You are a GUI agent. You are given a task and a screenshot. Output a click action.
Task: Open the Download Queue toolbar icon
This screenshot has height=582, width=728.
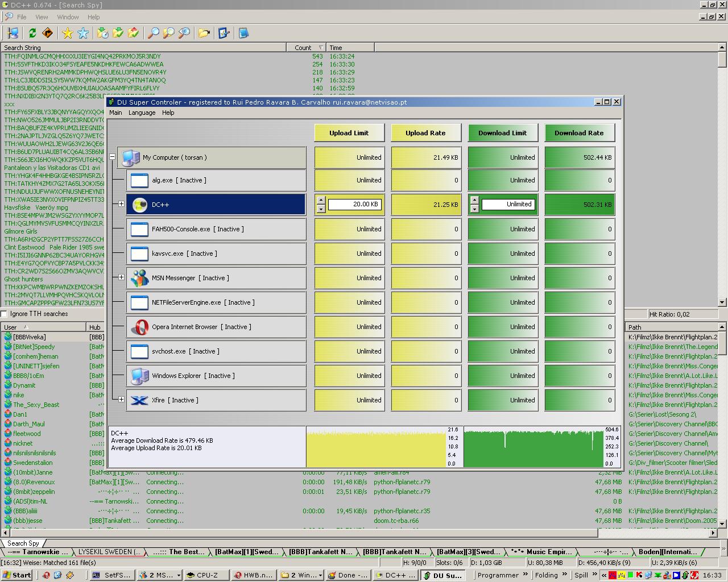(x=103, y=33)
